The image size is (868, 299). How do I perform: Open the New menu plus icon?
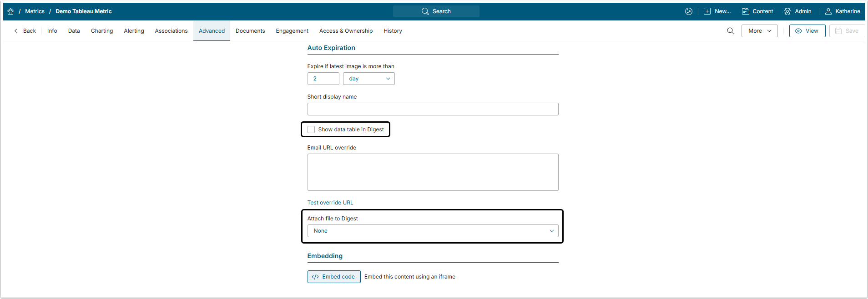pyautogui.click(x=707, y=11)
